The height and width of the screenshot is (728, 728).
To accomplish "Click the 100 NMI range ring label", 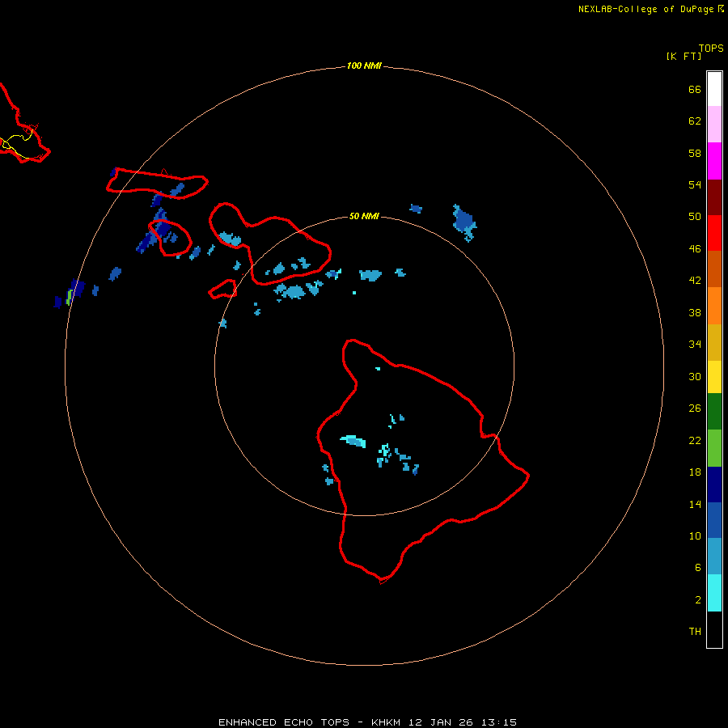I will click(x=364, y=66).
